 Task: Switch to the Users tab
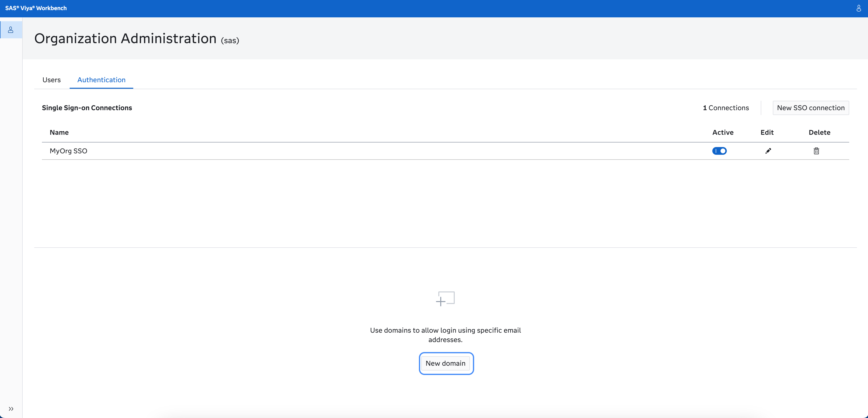[x=52, y=80]
